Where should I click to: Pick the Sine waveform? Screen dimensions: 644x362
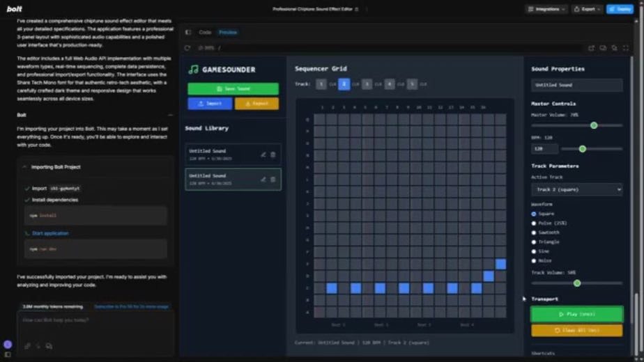pyautogui.click(x=533, y=251)
